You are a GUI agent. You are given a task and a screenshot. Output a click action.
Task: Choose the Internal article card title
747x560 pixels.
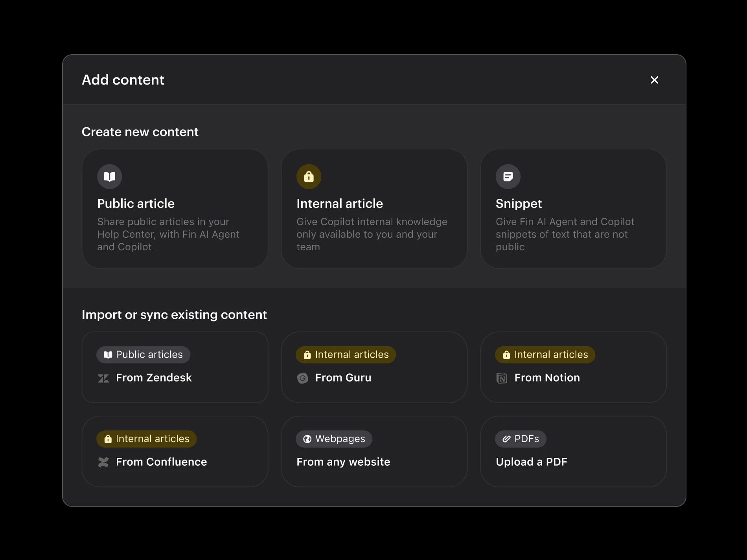(339, 204)
